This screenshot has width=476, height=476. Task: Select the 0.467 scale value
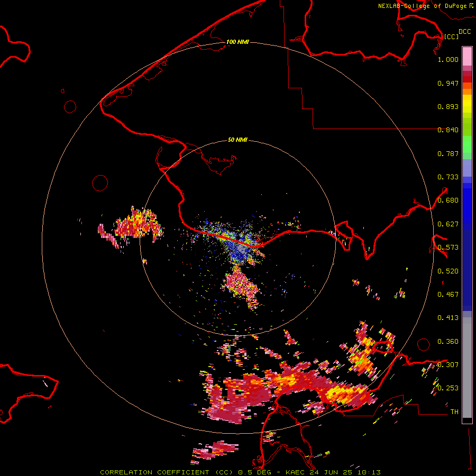pos(448,295)
